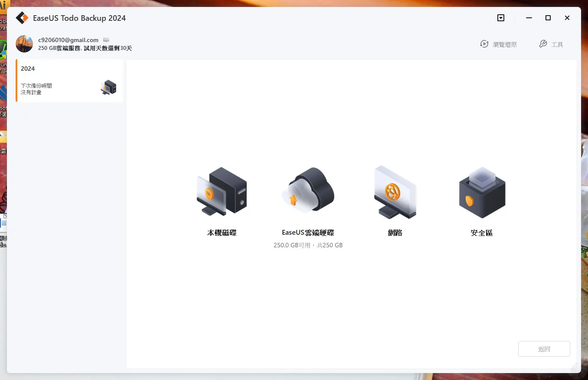This screenshot has width=588, height=380.
Task: Open the title bar dropdown menu arrow
Action: 501,18
